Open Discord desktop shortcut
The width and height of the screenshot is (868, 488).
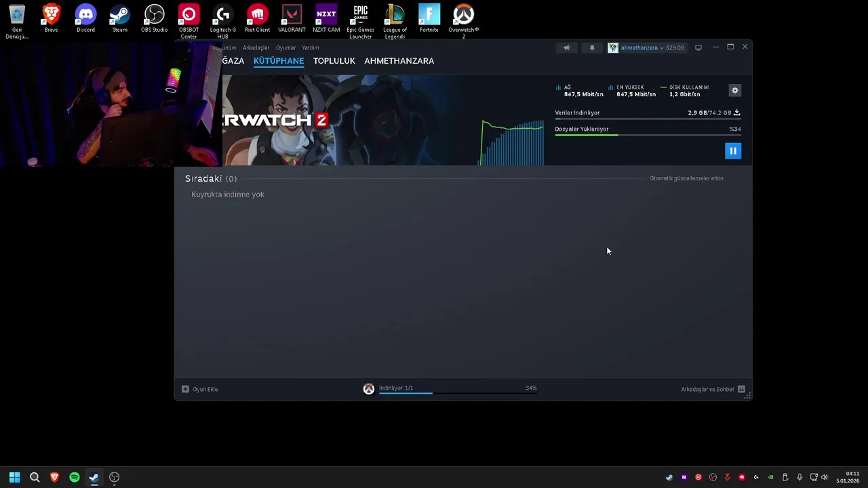[85, 18]
